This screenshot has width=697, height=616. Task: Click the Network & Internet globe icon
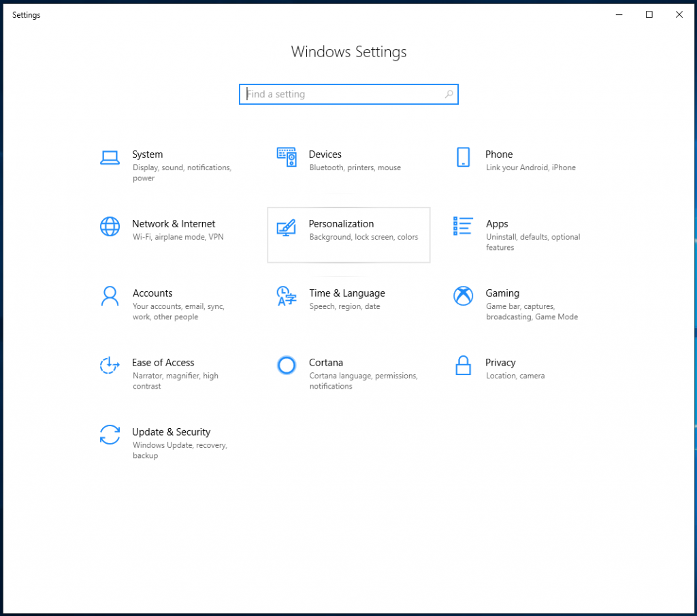pyautogui.click(x=110, y=227)
